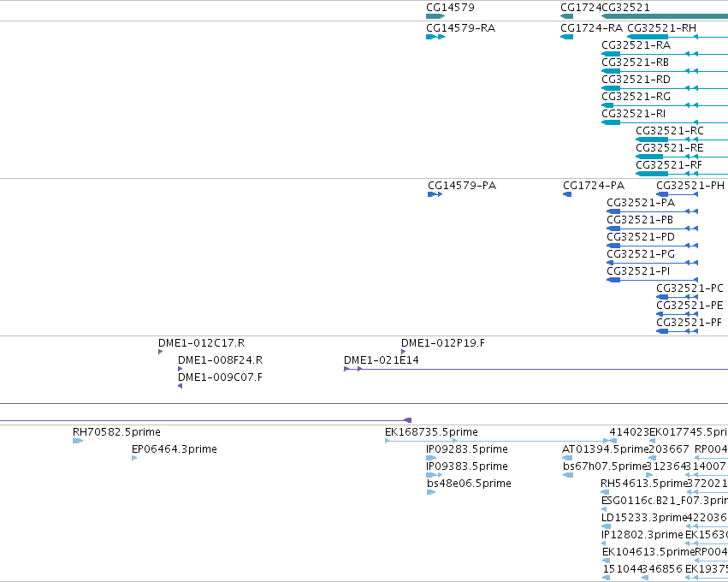Click EST RH70582.5prime label

tap(116, 432)
